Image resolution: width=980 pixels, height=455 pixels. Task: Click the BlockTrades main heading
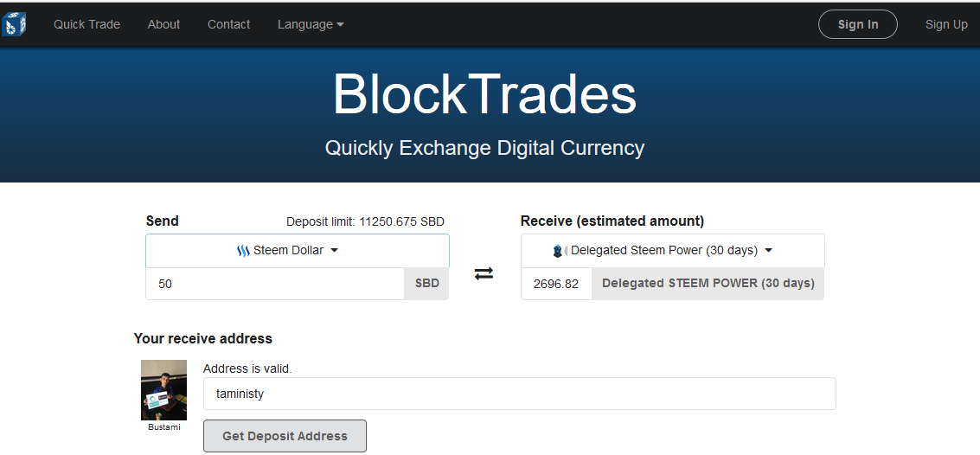[x=485, y=94]
